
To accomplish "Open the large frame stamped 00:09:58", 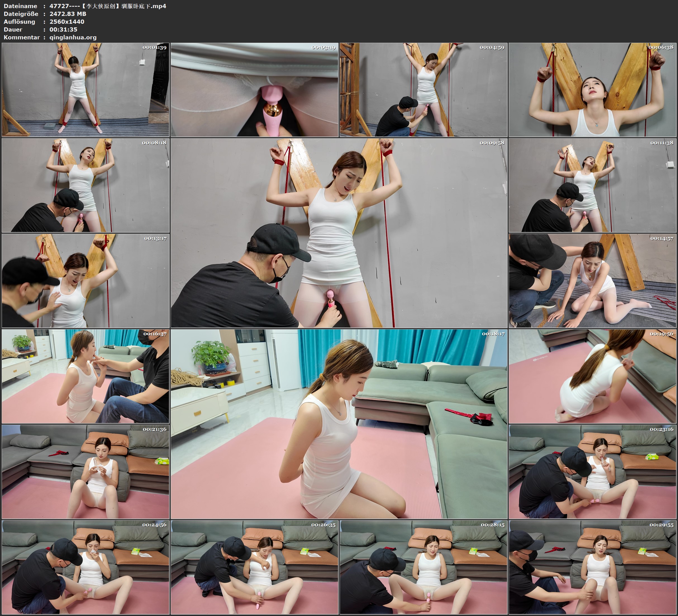I will pyautogui.click(x=339, y=233).
